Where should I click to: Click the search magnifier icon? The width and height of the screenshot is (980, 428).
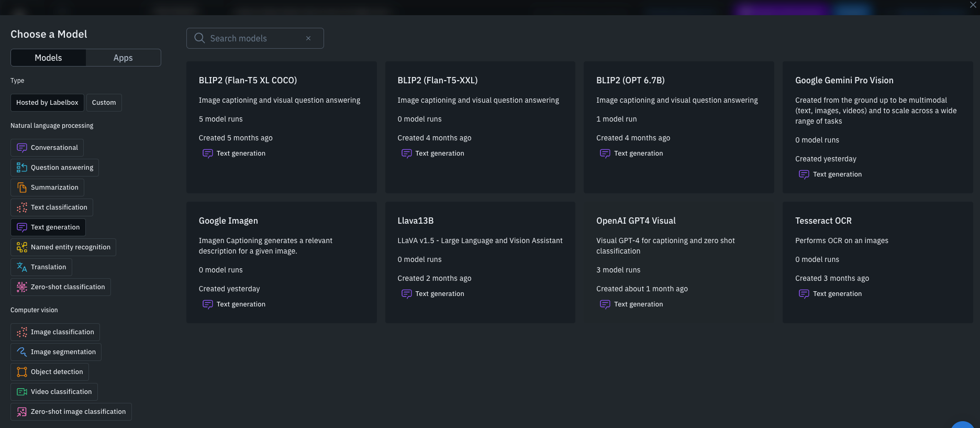199,38
